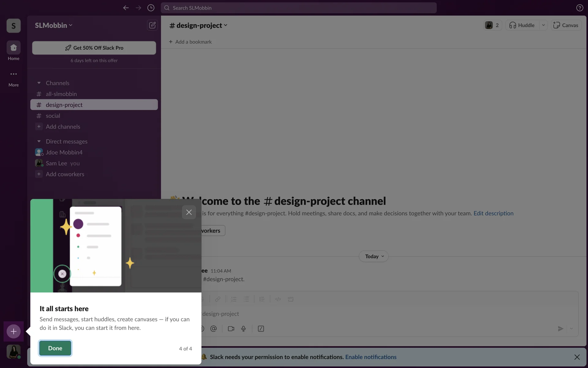Open the help question mark icon
Viewport: 588px width, 368px height.
(x=579, y=8)
